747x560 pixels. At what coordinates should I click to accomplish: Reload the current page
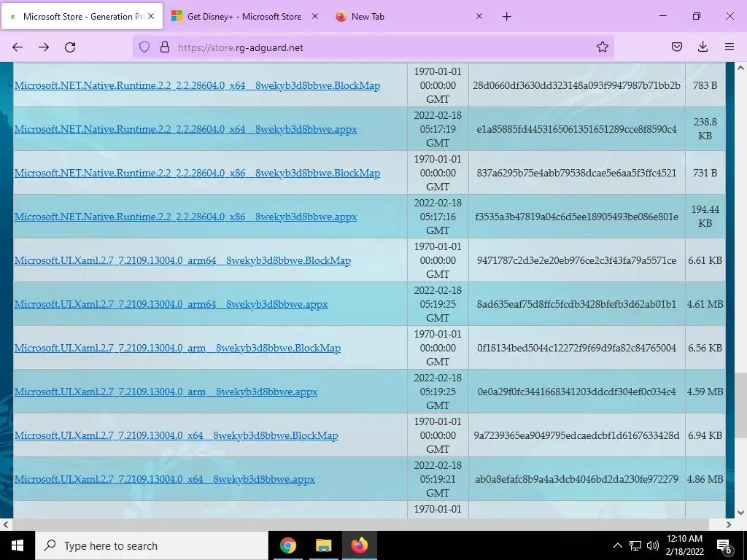pyautogui.click(x=70, y=47)
